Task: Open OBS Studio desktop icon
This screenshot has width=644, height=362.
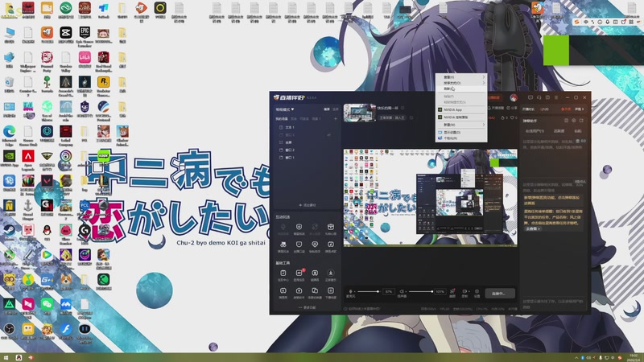Action: tap(10, 331)
